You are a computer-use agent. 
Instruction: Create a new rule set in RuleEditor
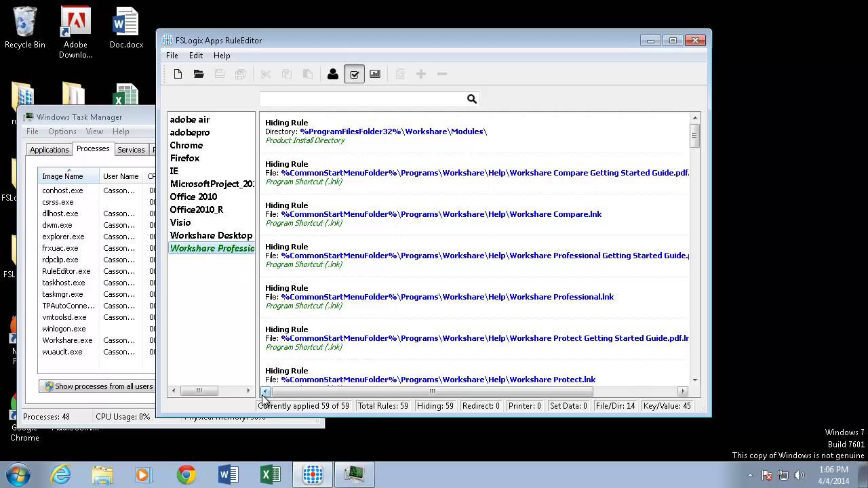click(178, 74)
